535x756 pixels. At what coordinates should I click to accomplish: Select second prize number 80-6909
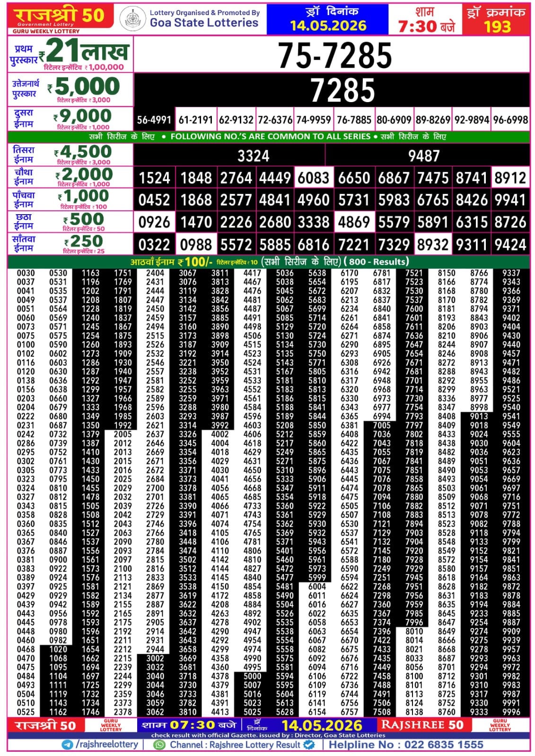(394, 120)
